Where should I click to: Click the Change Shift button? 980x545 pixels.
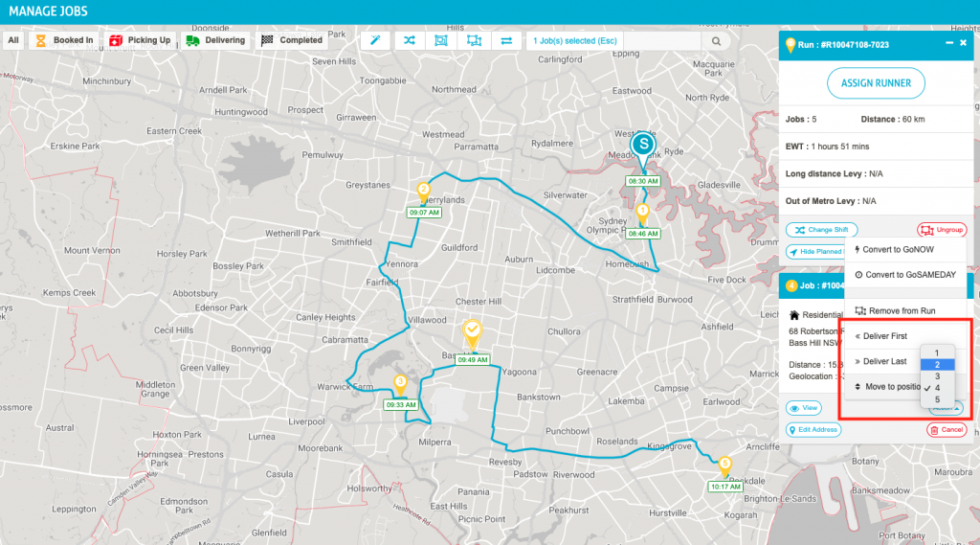(821, 230)
